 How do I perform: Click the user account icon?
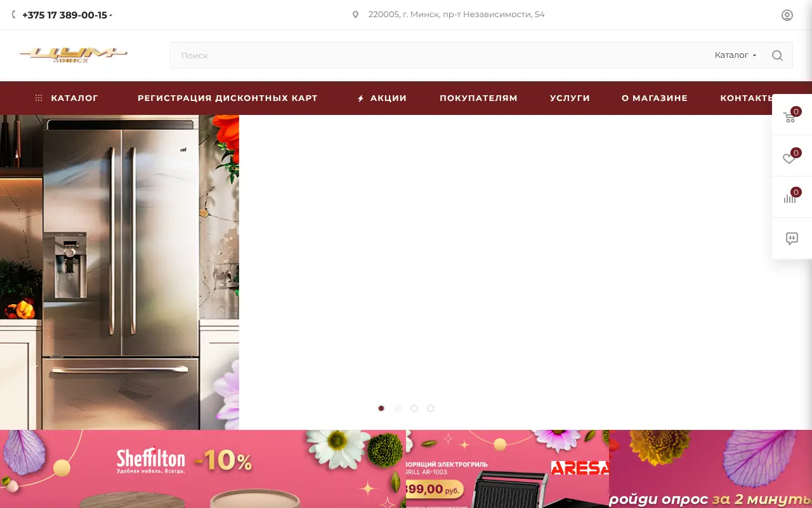coord(787,15)
